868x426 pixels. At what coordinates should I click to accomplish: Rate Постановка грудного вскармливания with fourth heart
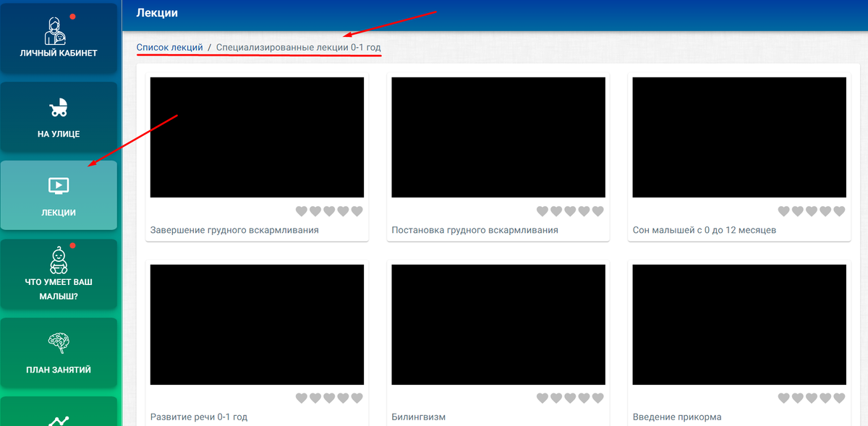click(584, 211)
